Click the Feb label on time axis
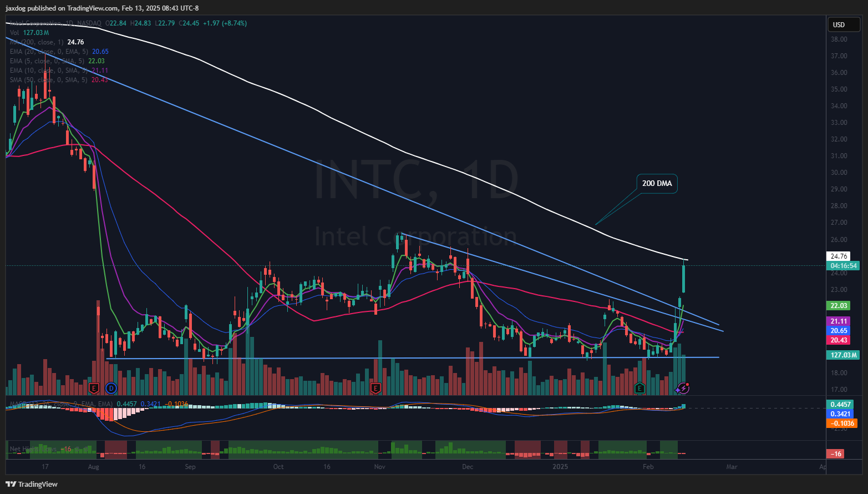The image size is (868, 494). coord(648,467)
